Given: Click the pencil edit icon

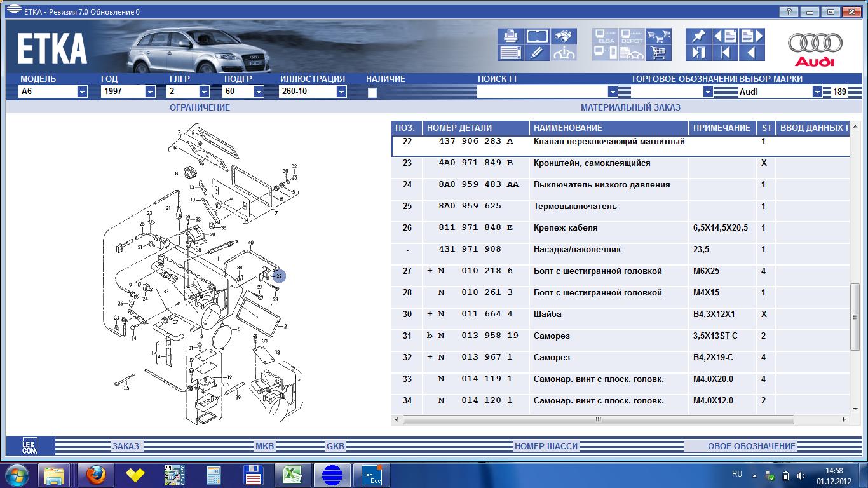Looking at the screenshot, I should [538, 53].
